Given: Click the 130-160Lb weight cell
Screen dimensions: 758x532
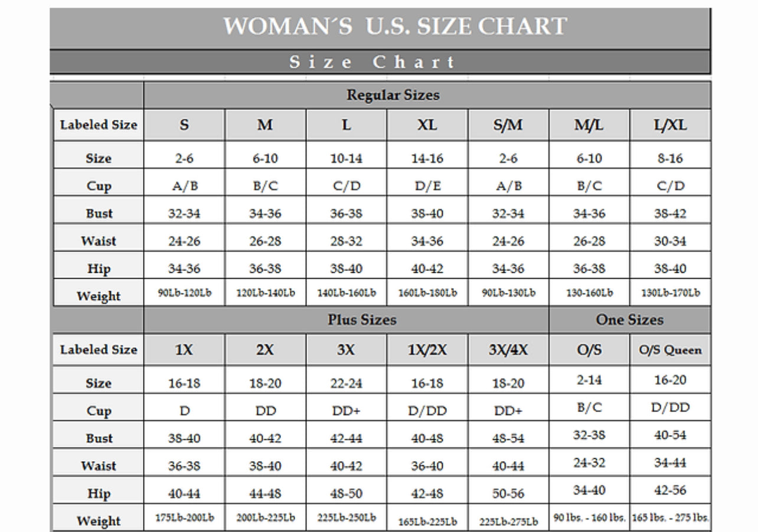Looking at the screenshot, I should (589, 293).
